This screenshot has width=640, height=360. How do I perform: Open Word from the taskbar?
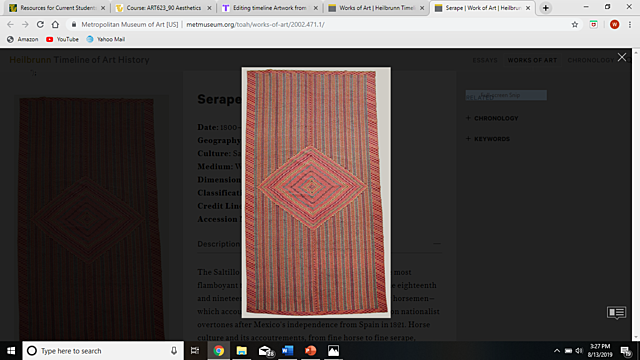tap(288, 351)
